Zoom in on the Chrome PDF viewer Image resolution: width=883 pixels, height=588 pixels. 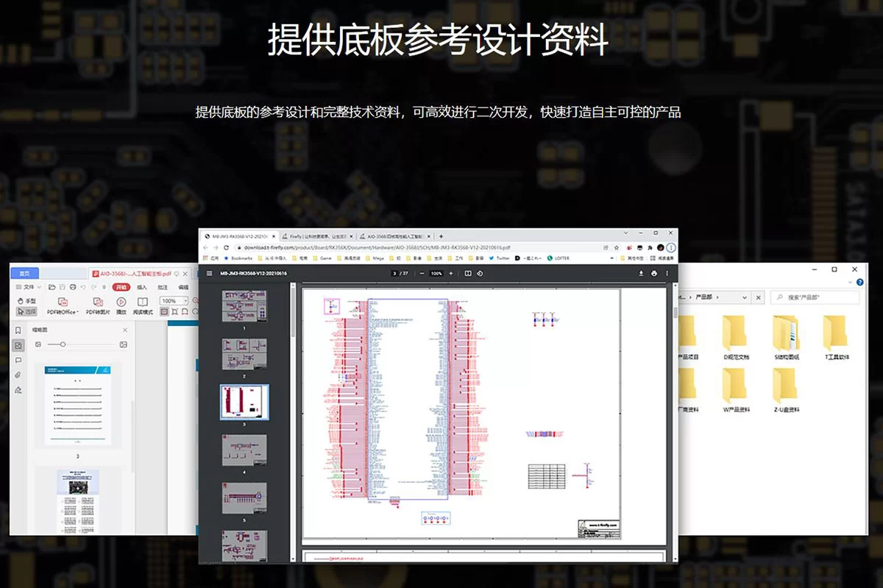click(x=450, y=273)
